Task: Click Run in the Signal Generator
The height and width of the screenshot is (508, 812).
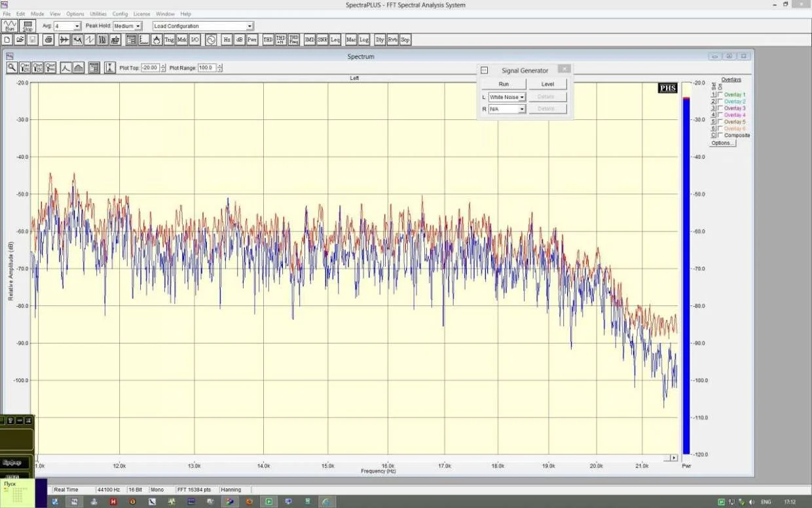Action: coord(504,84)
